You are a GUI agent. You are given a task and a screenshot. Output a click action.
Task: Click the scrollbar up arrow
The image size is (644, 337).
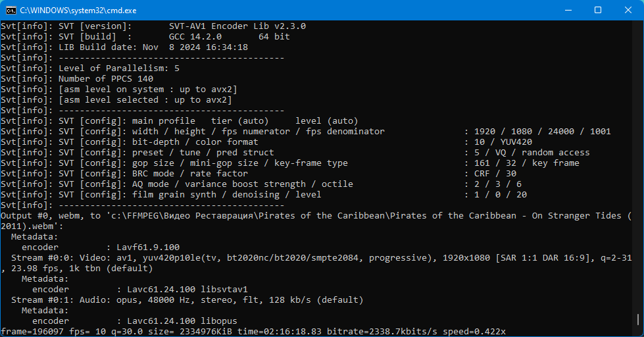click(x=638, y=26)
